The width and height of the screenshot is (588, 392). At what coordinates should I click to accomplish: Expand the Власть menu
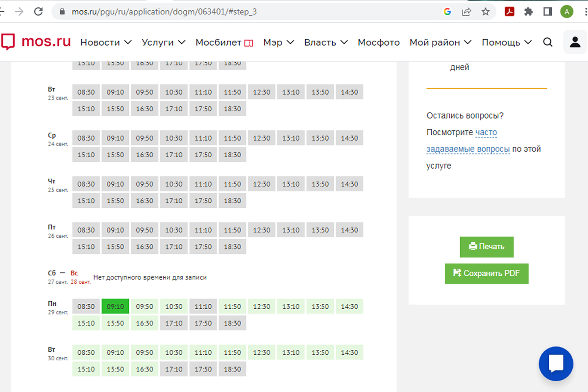pyautogui.click(x=326, y=43)
